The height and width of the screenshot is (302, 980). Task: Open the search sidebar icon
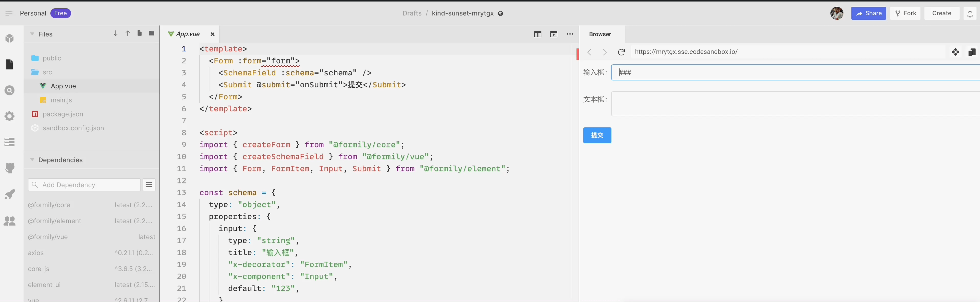pos(9,90)
